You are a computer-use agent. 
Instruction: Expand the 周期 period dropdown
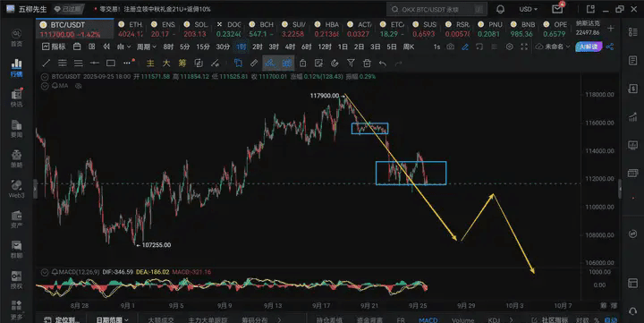coord(146,47)
